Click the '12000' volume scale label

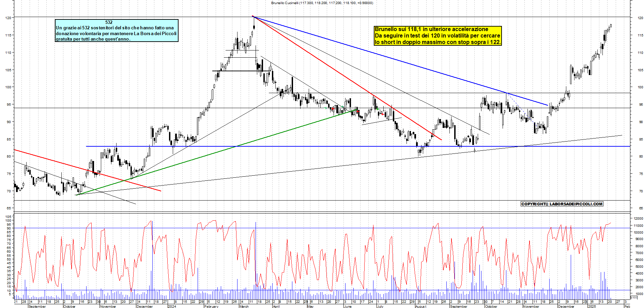tap(638, 218)
